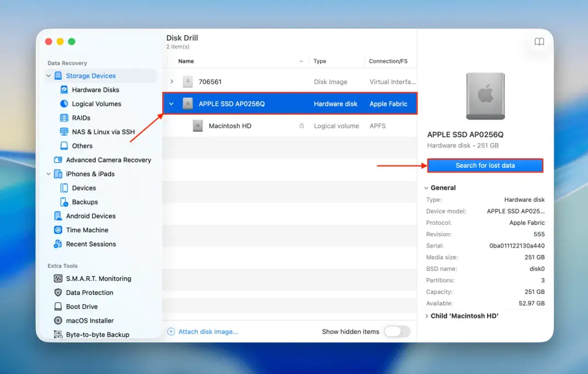Image resolution: width=588 pixels, height=374 pixels.
Task: Open Hardware Disks in sidebar
Action: [96, 90]
